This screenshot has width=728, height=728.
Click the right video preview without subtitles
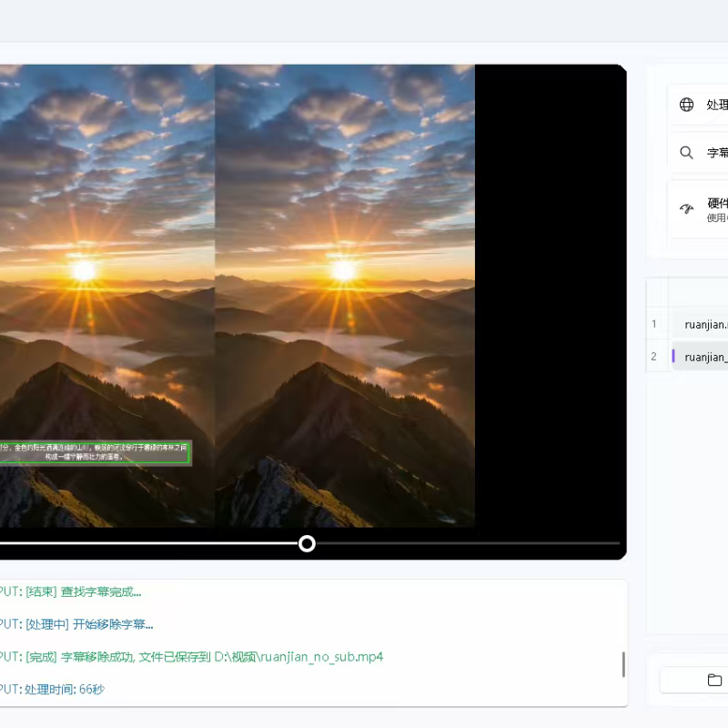click(x=345, y=296)
